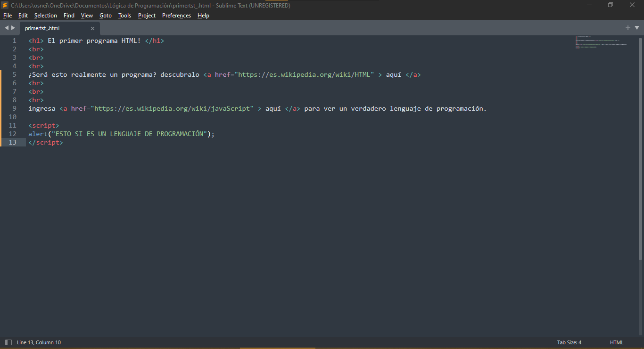Click line number 11 in gutter
644x349 pixels.
[x=13, y=125]
